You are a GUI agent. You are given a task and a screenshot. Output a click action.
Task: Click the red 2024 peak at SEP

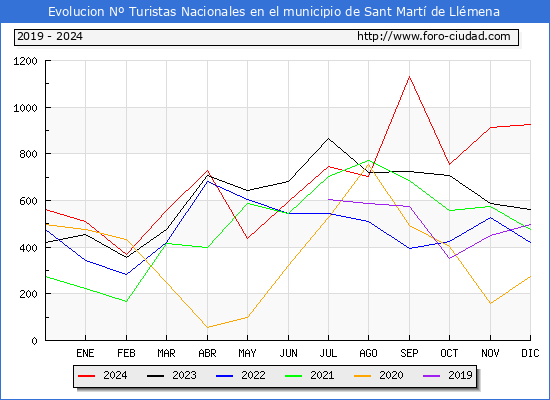(x=409, y=77)
